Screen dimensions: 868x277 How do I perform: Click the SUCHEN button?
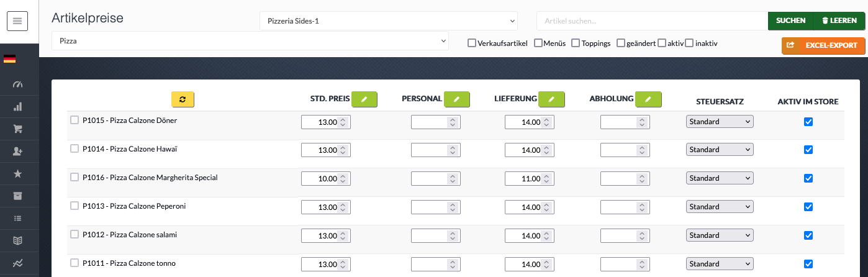(x=790, y=21)
